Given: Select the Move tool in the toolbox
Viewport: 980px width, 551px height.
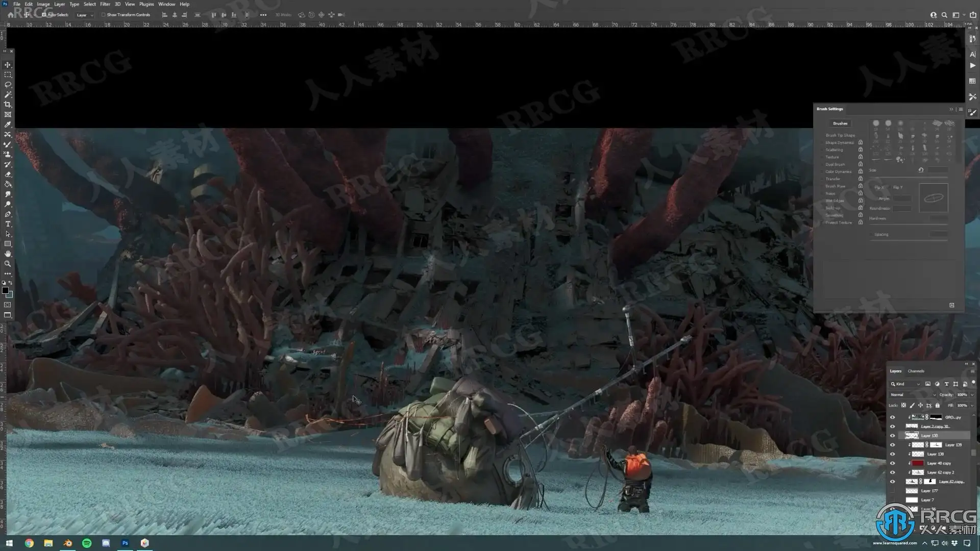Looking at the screenshot, I should pyautogui.click(x=8, y=65).
